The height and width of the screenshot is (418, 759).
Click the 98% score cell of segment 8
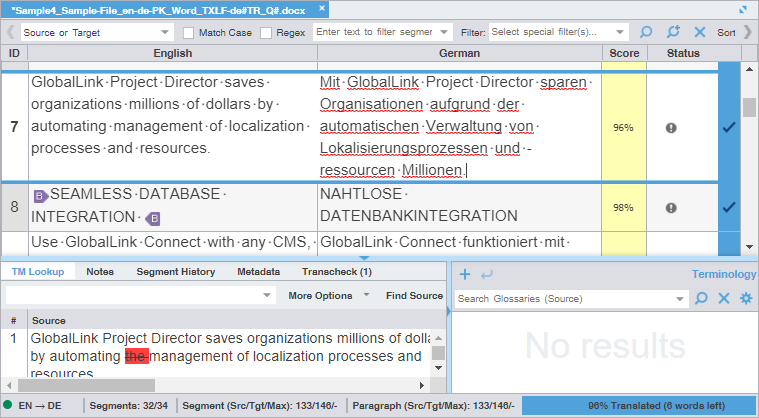[x=623, y=208]
